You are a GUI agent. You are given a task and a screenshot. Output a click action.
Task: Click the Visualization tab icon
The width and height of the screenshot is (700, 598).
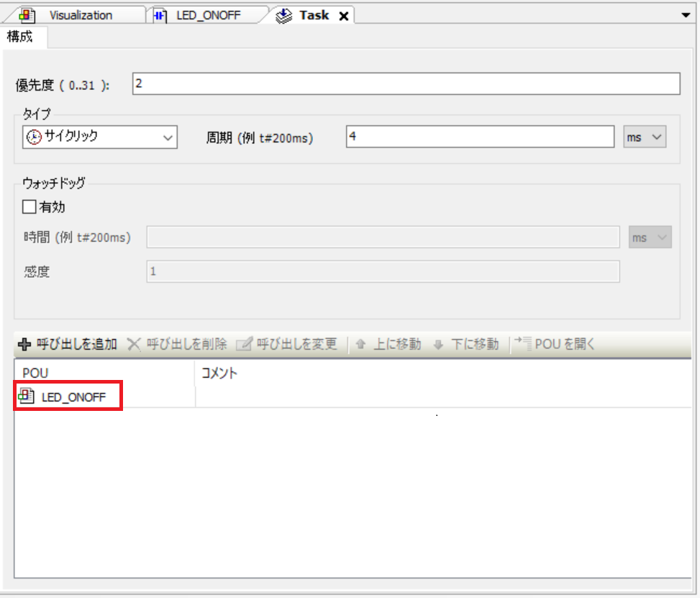[27, 15]
